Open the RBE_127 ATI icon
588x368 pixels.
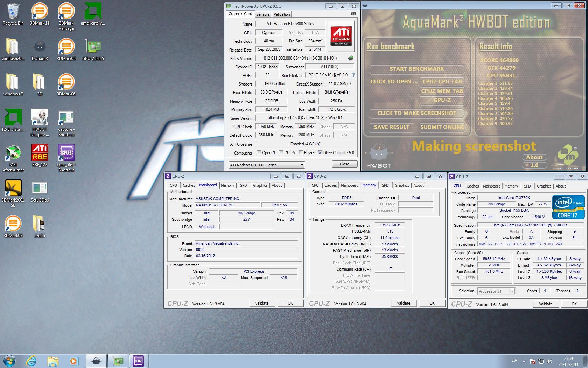pos(40,156)
